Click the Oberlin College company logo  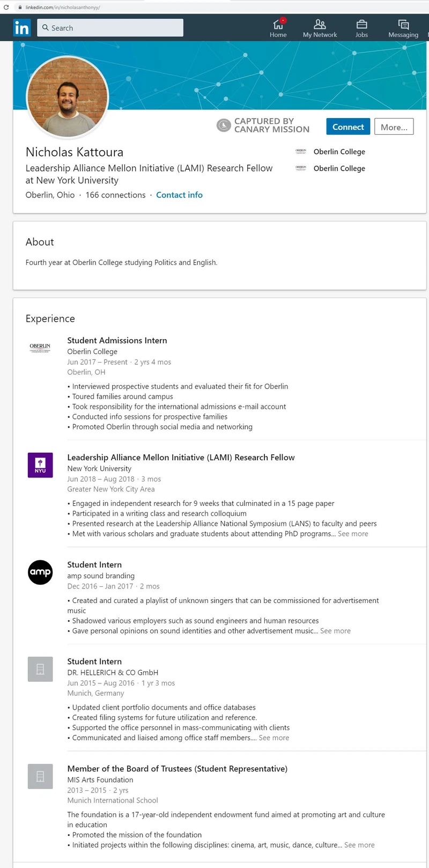40,347
